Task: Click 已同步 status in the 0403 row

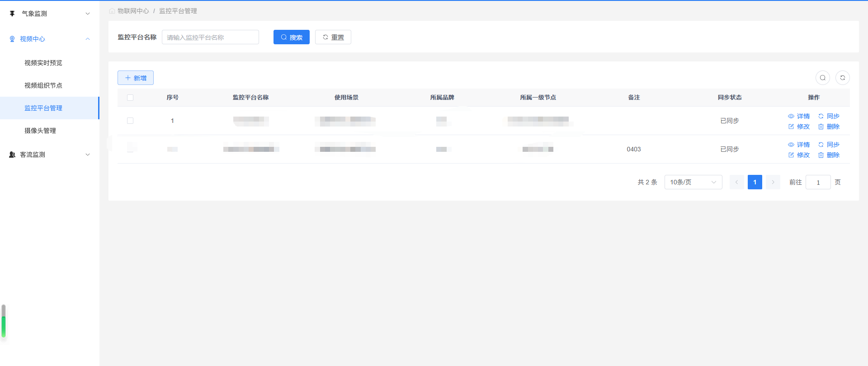Action: pos(730,149)
